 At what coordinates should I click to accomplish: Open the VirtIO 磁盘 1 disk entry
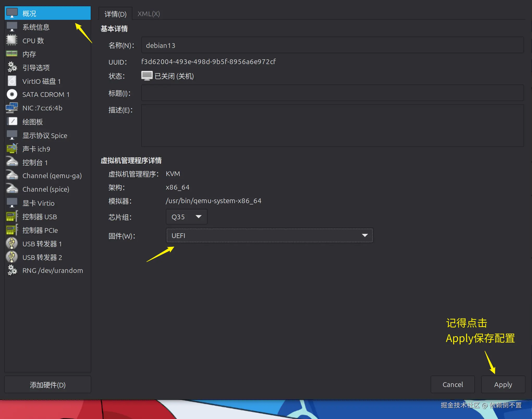[41, 81]
